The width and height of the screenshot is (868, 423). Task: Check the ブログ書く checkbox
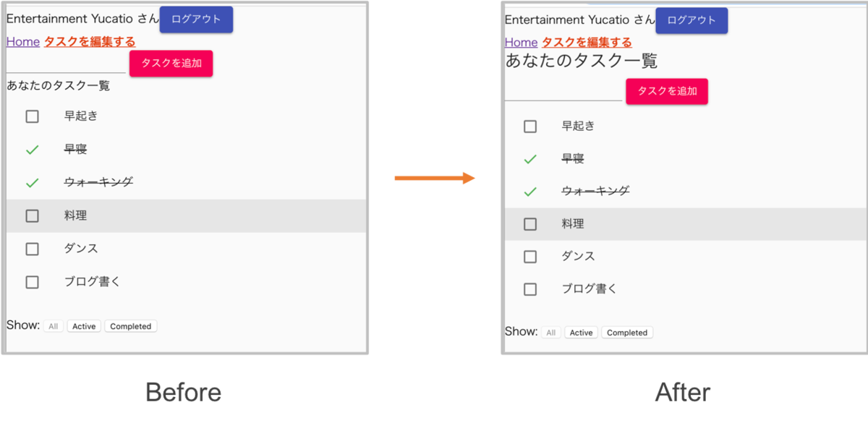pyautogui.click(x=32, y=281)
